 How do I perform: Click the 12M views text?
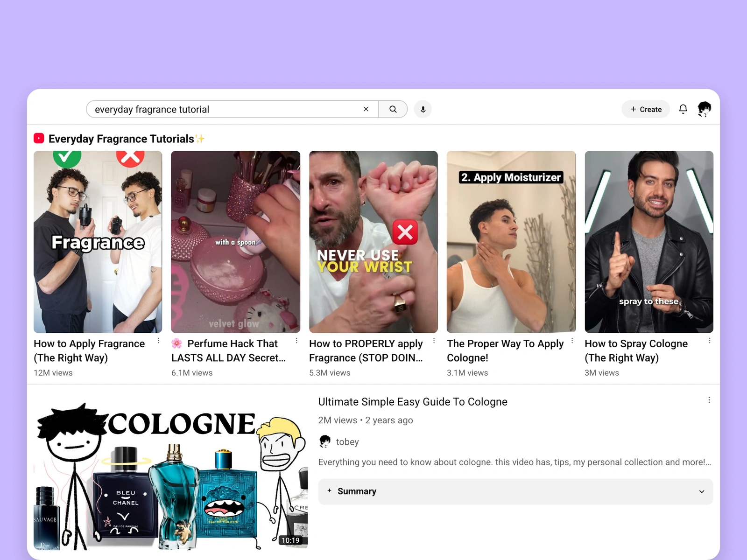coord(53,373)
